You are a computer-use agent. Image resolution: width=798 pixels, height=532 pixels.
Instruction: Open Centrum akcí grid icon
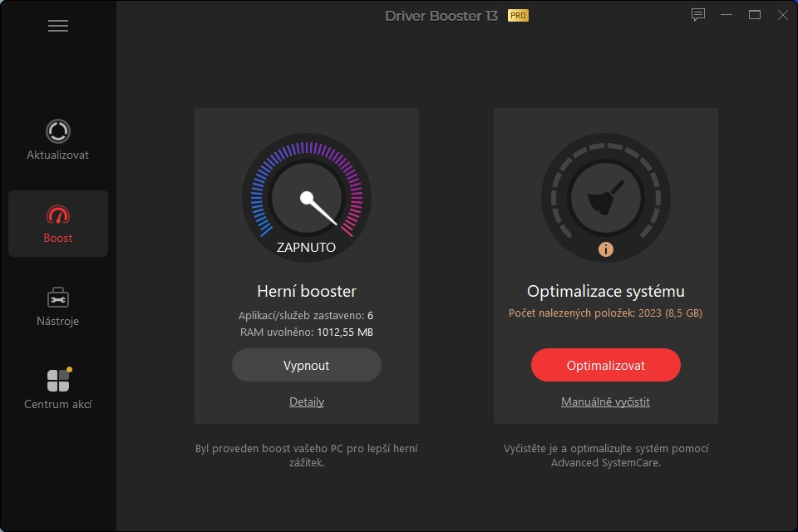pyautogui.click(x=58, y=381)
